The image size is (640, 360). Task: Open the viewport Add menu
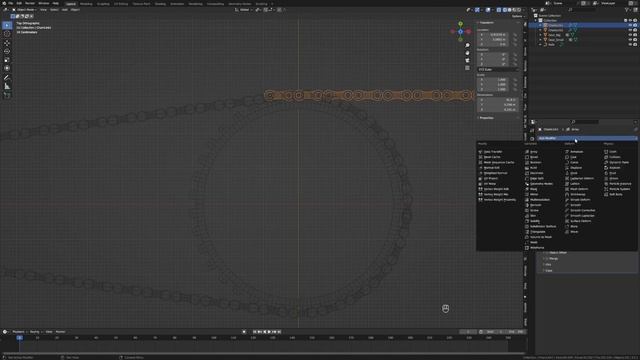(x=64, y=10)
